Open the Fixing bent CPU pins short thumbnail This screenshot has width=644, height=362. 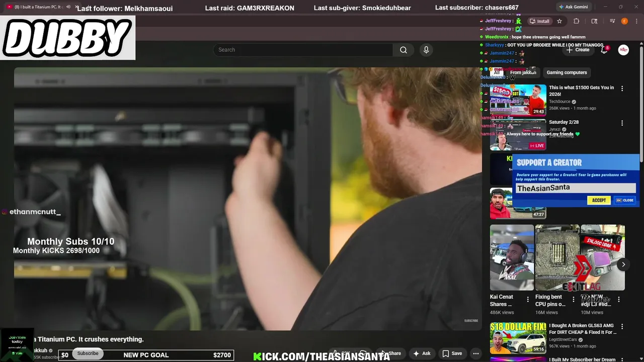tap(557, 257)
